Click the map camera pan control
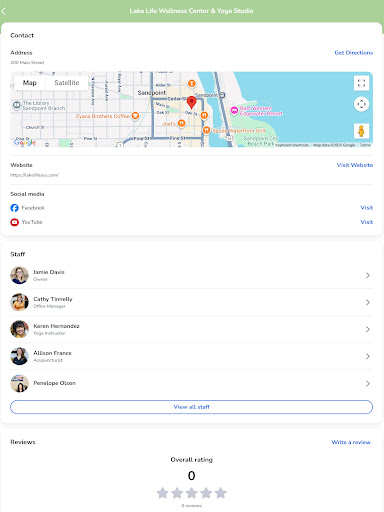 [x=361, y=104]
